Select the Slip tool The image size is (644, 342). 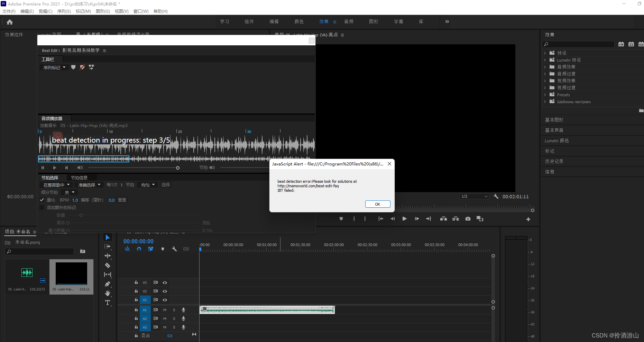point(108,274)
